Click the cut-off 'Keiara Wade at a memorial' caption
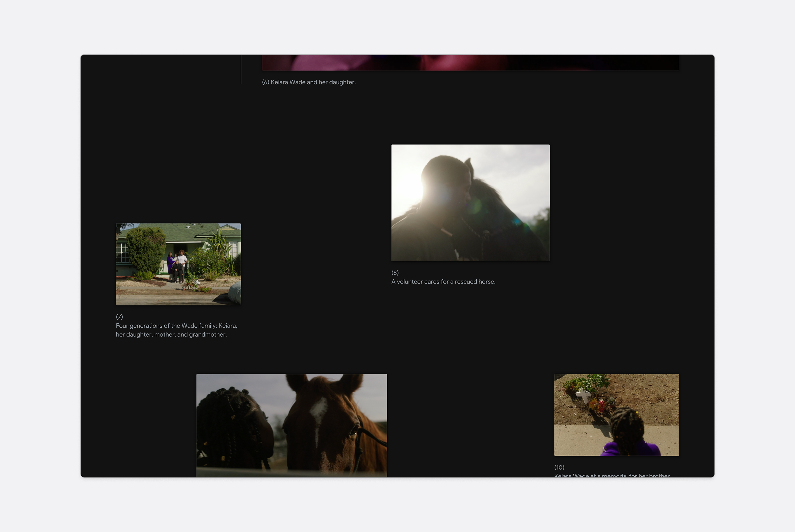 [x=612, y=475]
